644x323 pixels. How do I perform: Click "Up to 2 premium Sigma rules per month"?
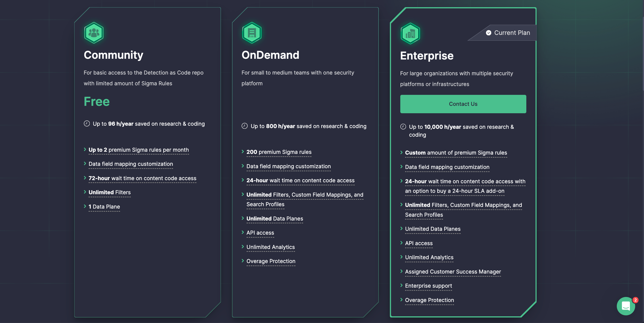[x=138, y=150]
